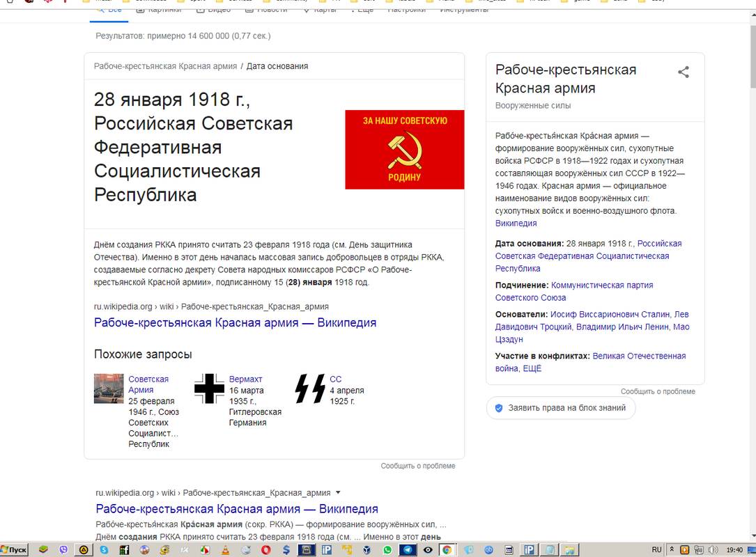Screen dimensions: 756x557
Task: Click the page vertical scrollbar thumb
Action: [753, 57]
